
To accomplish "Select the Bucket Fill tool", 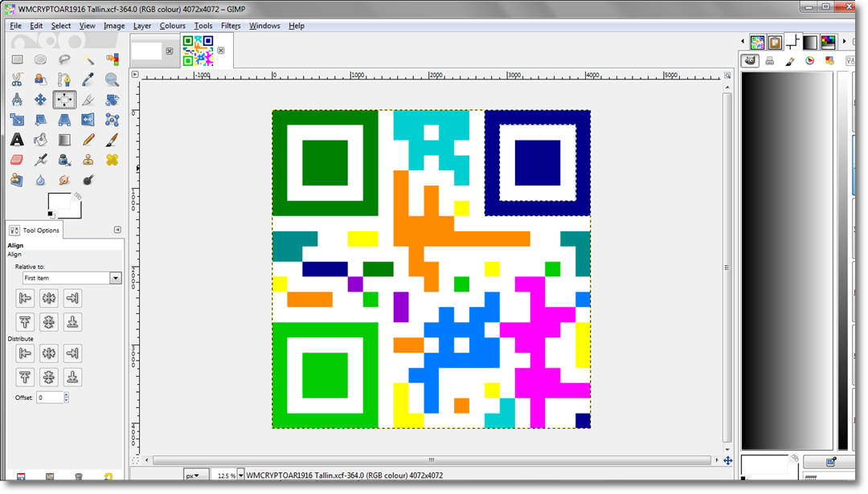I will [40, 140].
